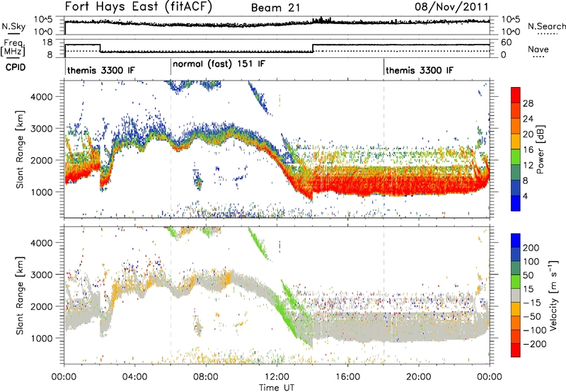Click the 'Velocity [m s⁻¹]' color bar label
Screen dimensions: 566x392
[553, 295]
